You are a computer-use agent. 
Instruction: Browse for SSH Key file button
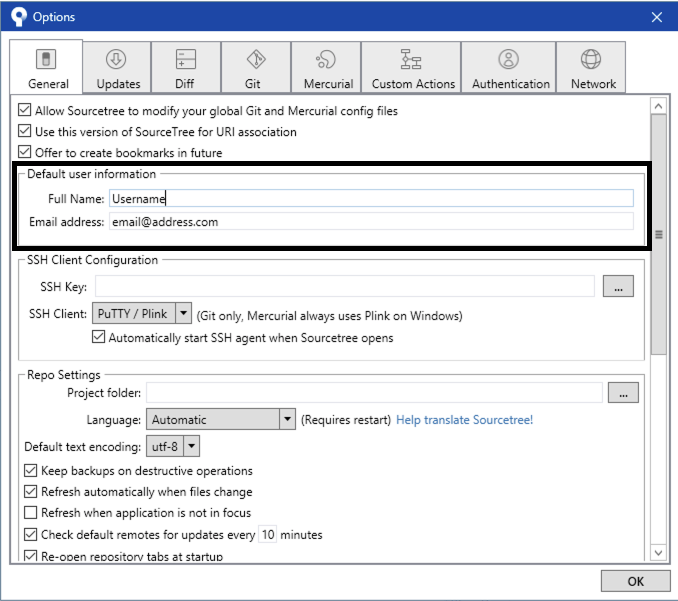618,286
